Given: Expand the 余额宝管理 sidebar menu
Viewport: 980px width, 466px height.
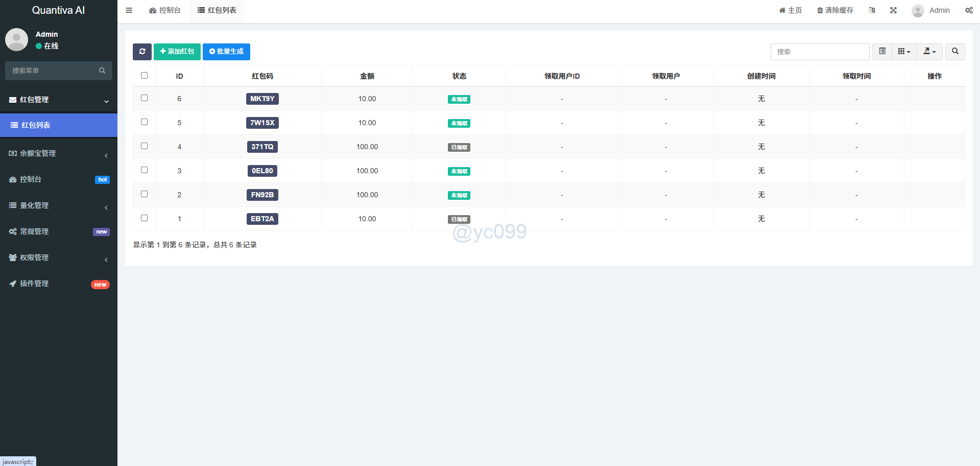Looking at the screenshot, I should pos(59,153).
